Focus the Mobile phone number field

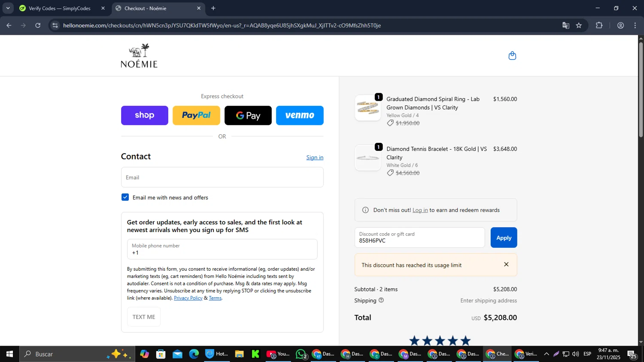tap(222, 249)
